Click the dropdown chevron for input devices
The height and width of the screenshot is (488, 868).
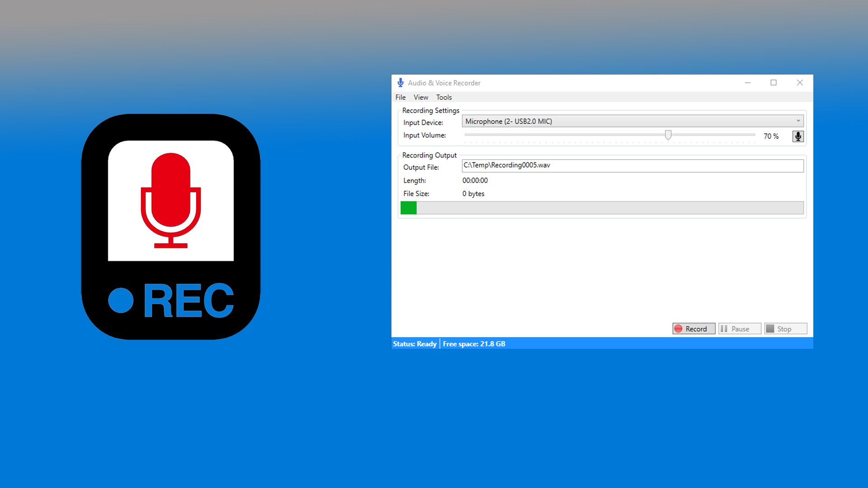click(799, 121)
